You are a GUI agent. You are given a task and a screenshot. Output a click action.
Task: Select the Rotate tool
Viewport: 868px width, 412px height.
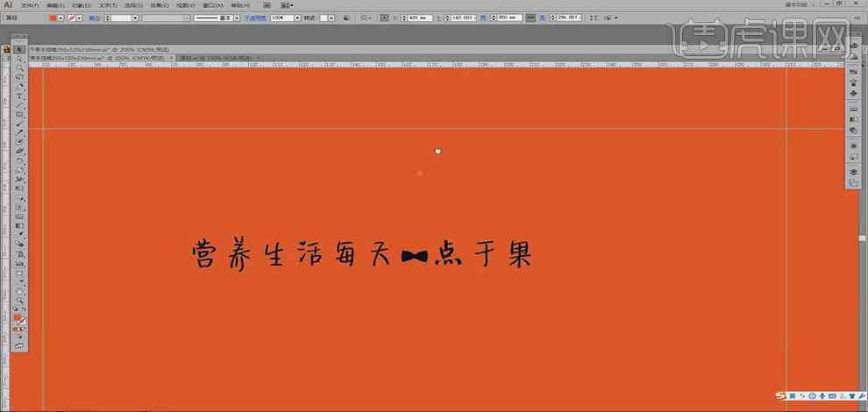coord(20,160)
